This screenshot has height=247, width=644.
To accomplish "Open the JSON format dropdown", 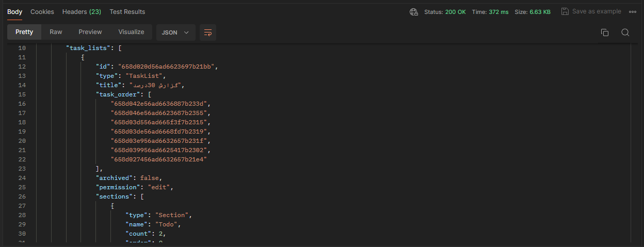I will click(x=175, y=32).
